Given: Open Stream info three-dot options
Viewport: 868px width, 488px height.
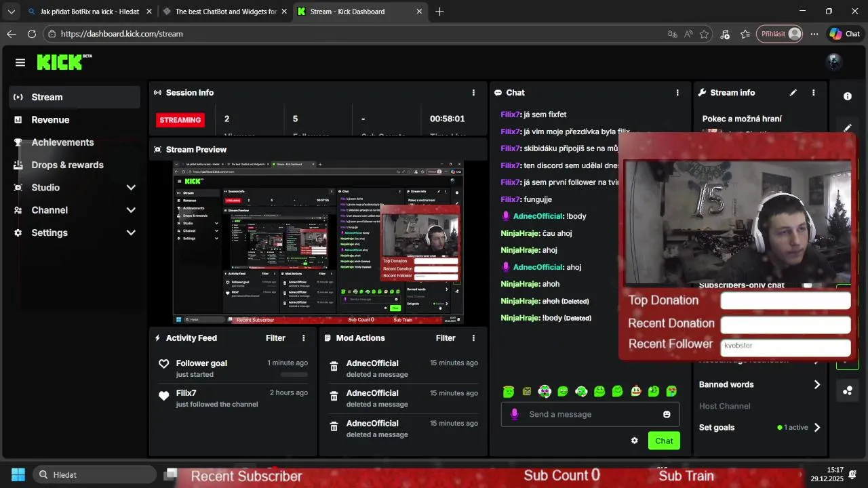Looking at the screenshot, I should (813, 93).
